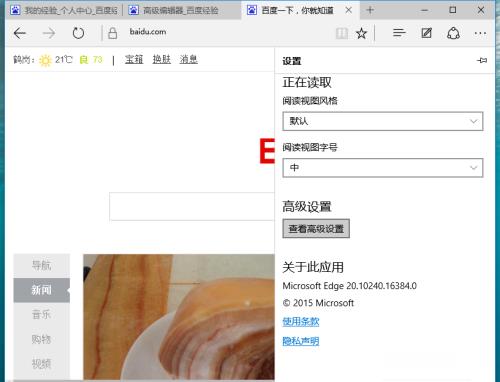Add page to favorites with star icon

(x=361, y=33)
